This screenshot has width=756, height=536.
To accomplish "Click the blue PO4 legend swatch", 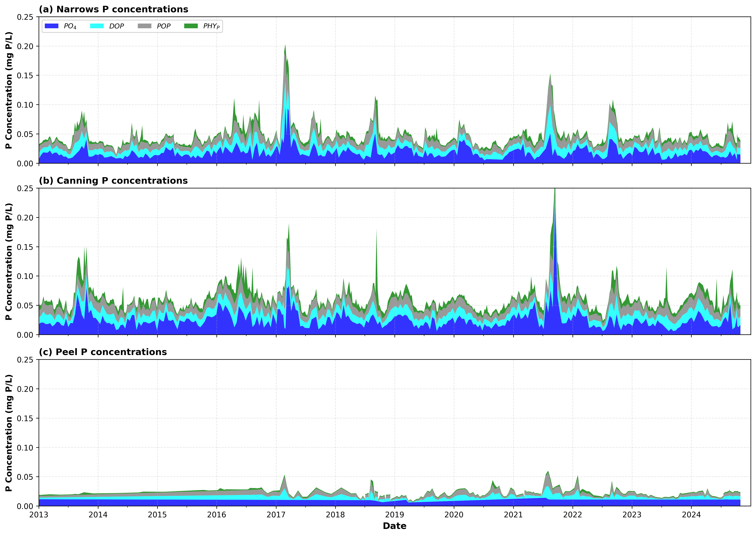I will (x=51, y=26).
